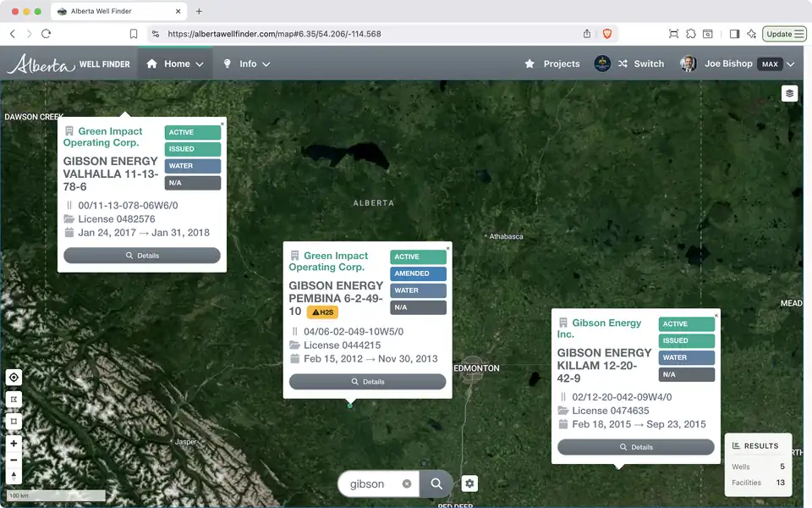The height and width of the screenshot is (508, 812).
Task: Click the Facilities results count row
Action: pyautogui.click(x=758, y=483)
